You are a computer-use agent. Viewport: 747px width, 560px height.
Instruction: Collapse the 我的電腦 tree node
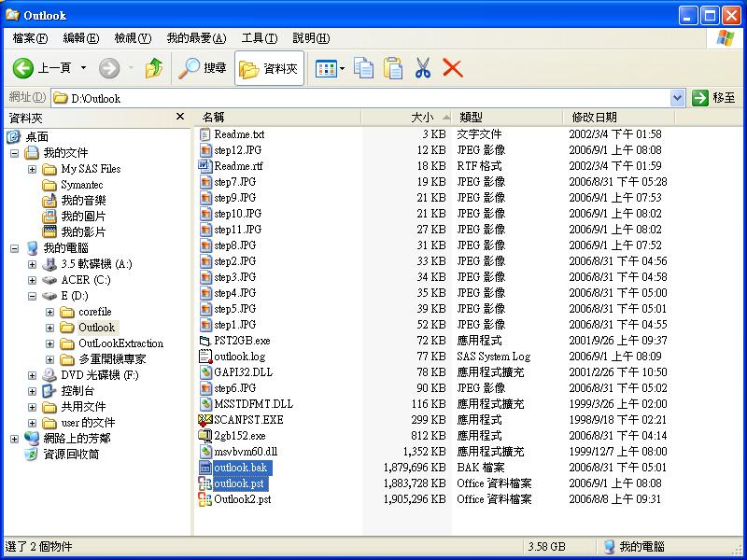[14, 248]
